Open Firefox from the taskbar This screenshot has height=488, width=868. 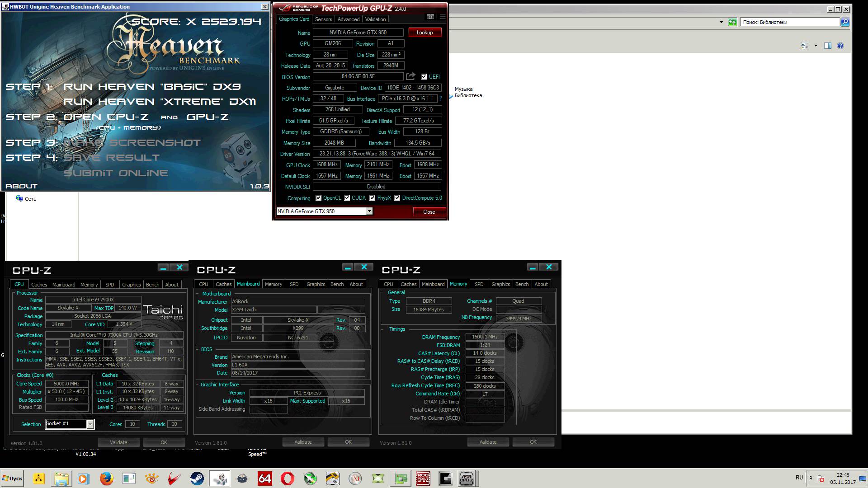[x=107, y=479]
